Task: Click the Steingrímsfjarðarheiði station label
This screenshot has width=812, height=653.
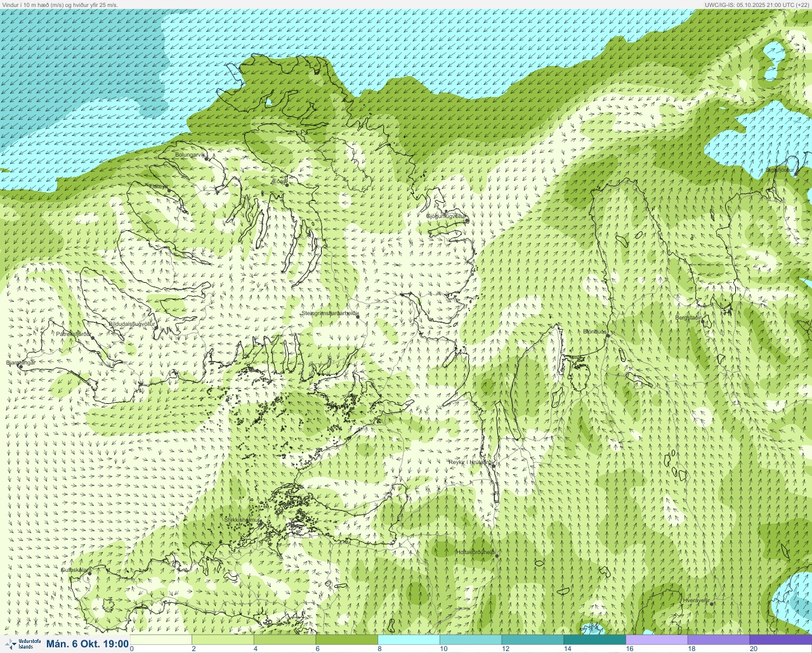Action: click(330, 313)
